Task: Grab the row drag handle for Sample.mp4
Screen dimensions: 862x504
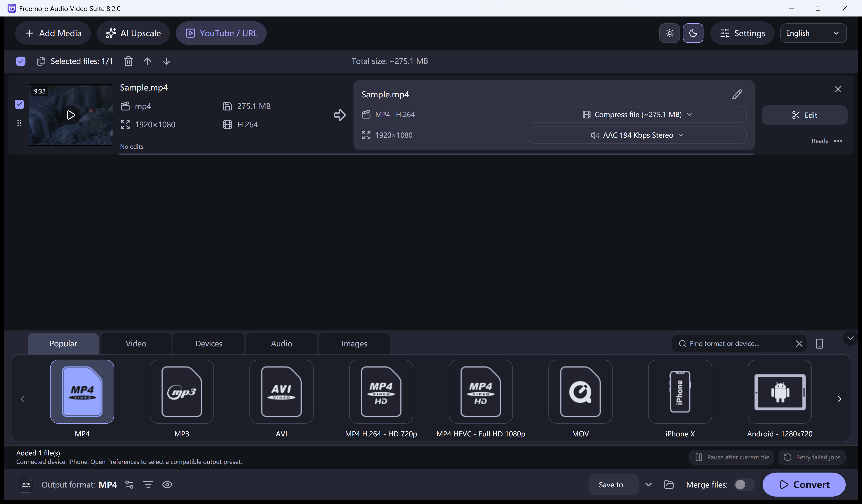Action: pos(19,123)
